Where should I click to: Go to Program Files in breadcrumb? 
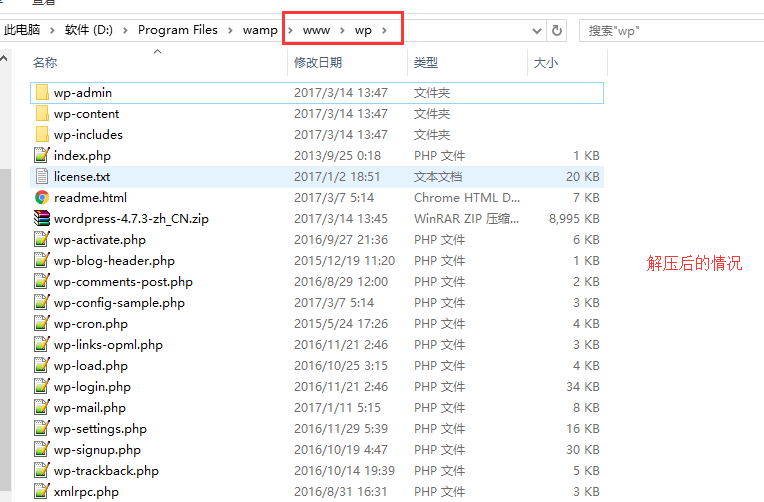coord(178,30)
